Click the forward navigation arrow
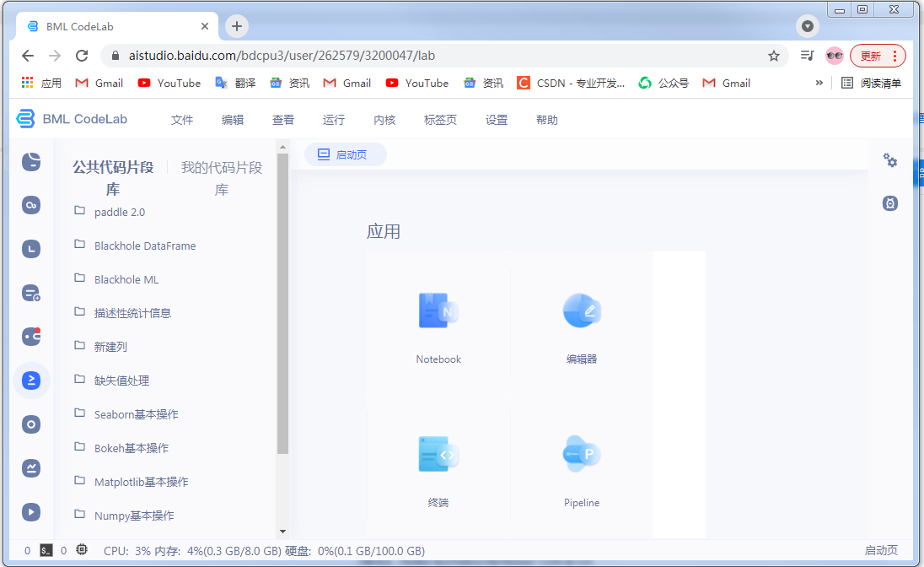This screenshot has width=924, height=567. pyautogui.click(x=55, y=56)
